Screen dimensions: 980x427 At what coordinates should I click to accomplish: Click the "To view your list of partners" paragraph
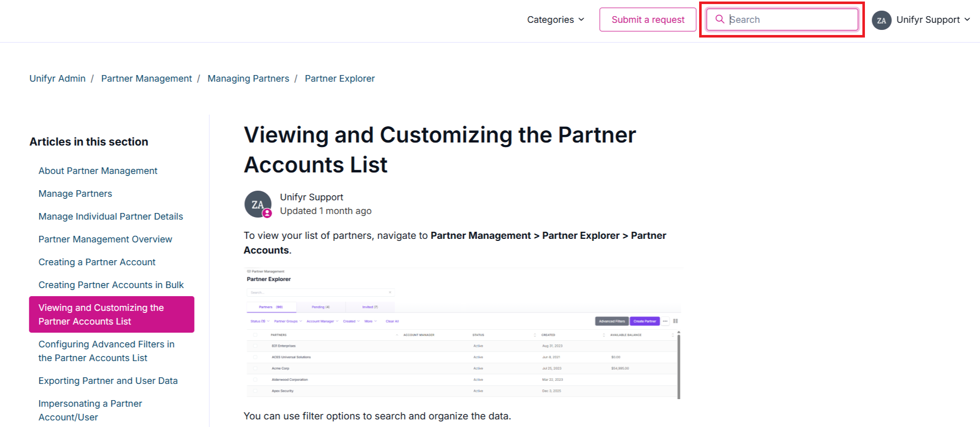pos(455,243)
